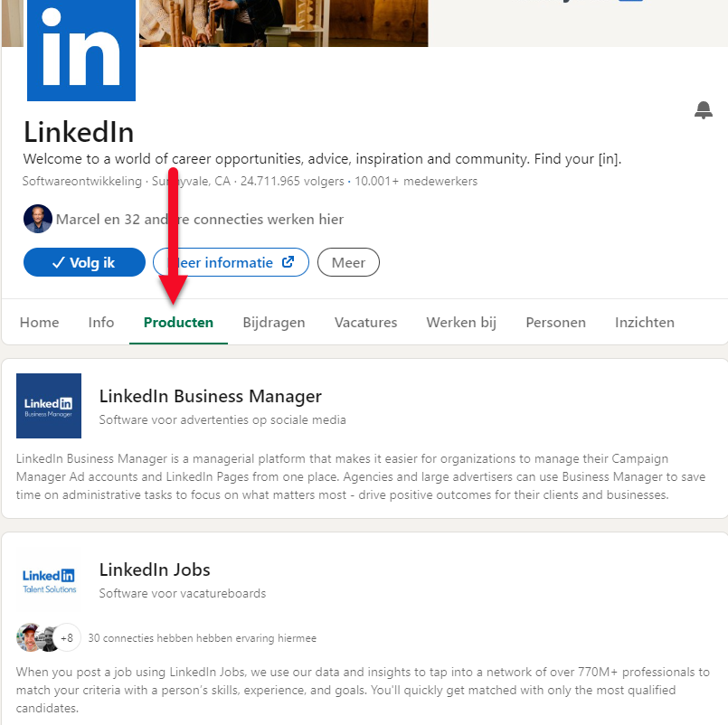This screenshot has width=728, height=725.
Task: Open Marcel's connection profile picture
Action: click(x=38, y=219)
